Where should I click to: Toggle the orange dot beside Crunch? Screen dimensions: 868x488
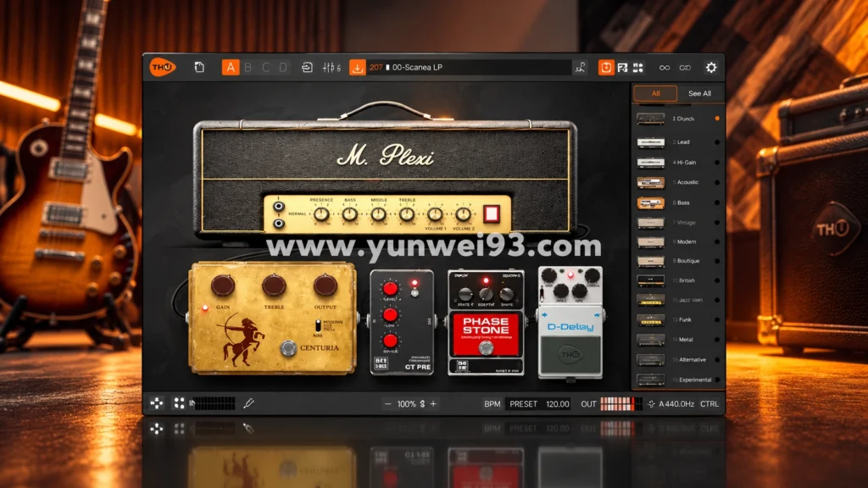pos(717,119)
